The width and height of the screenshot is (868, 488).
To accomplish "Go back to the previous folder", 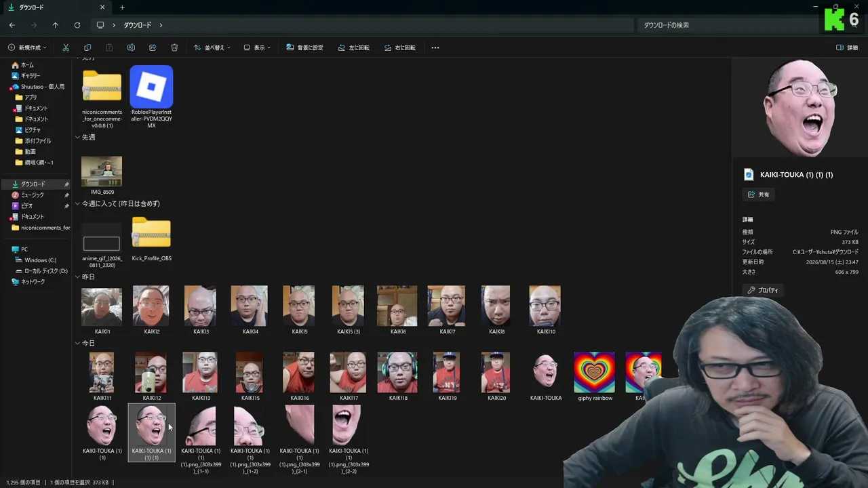I will click(12, 25).
